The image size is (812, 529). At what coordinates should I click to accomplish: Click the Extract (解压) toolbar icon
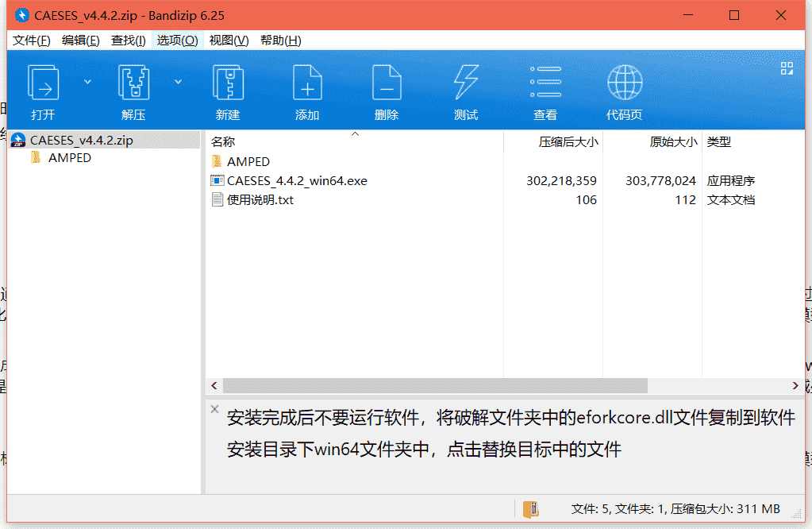[133, 83]
